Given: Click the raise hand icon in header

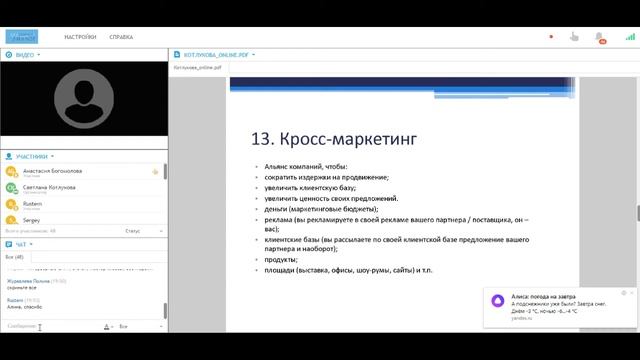Looking at the screenshot, I should [x=574, y=37].
